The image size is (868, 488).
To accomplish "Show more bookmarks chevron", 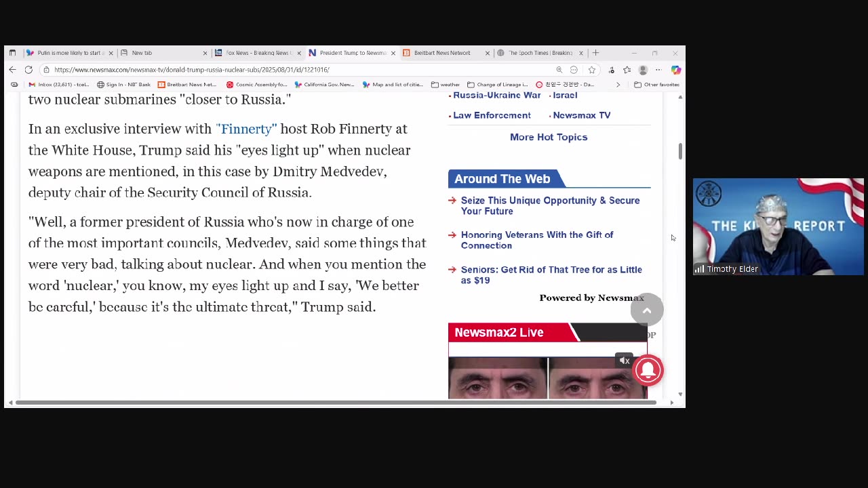I will tap(618, 85).
